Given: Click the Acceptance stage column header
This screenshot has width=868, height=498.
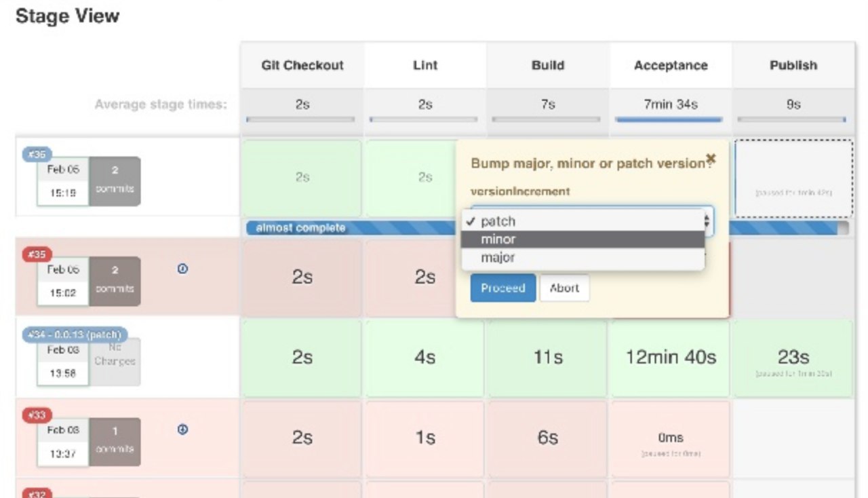Looking at the screenshot, I should coord(670,65).
